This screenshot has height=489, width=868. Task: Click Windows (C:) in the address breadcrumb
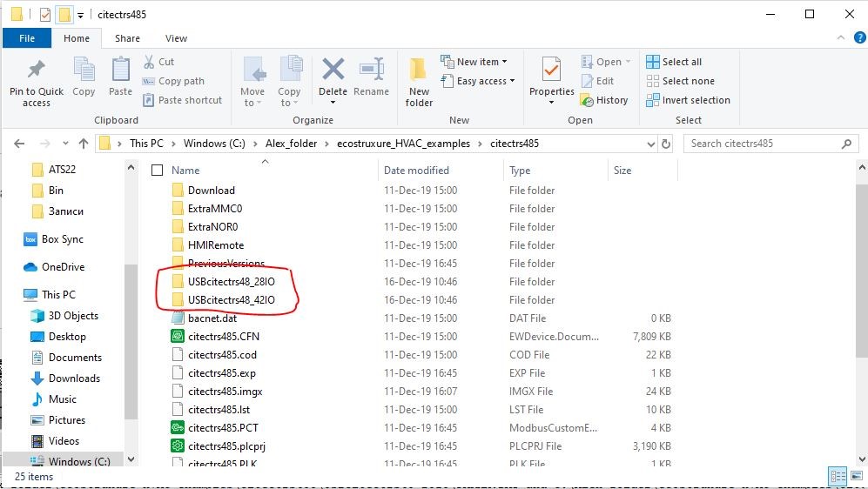214,144
